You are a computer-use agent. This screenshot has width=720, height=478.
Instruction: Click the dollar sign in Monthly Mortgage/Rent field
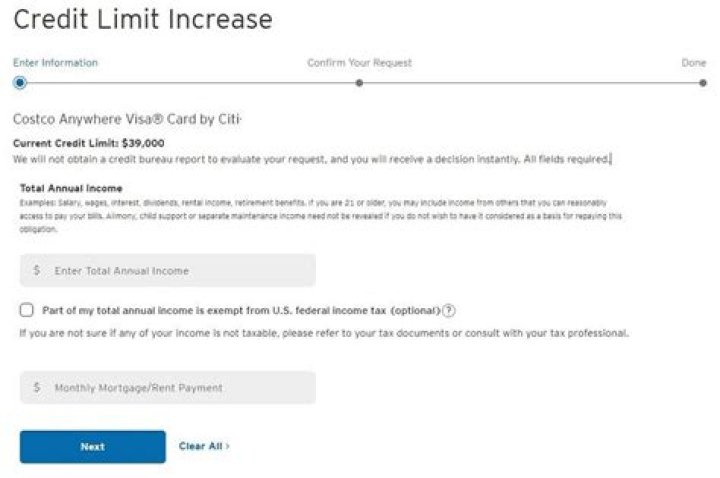[x=37, y=388]
